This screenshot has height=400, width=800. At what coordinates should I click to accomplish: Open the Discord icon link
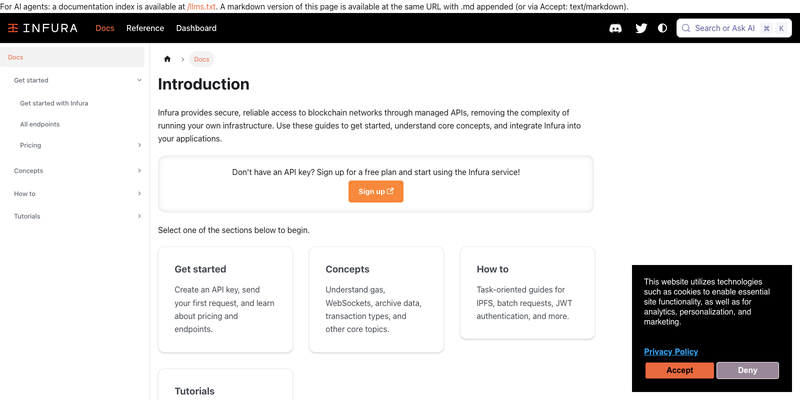point(615,29)
